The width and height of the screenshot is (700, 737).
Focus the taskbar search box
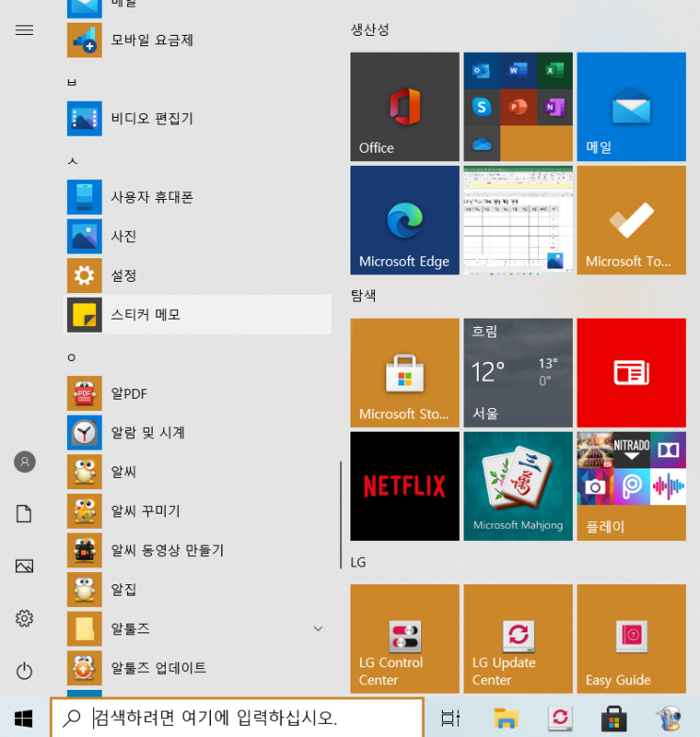point(237,717)
